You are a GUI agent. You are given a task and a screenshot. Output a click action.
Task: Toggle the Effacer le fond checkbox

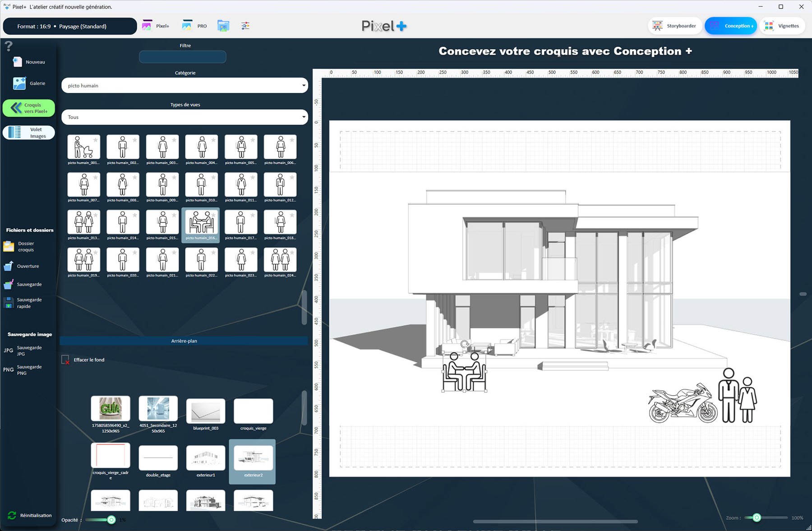65,360
